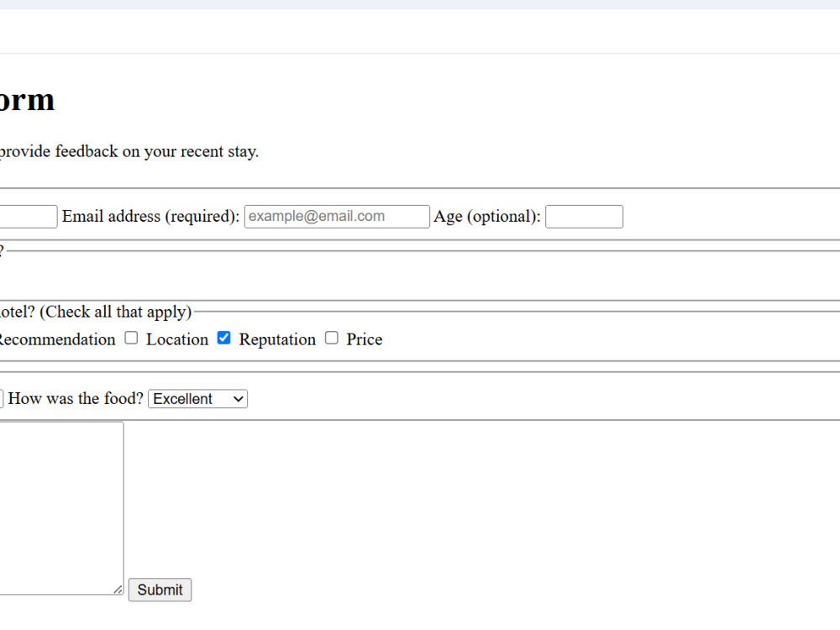This screenshot has width=840, height=630.
Task: Click the 'Location' label text
Action: (x=177, y=339)
